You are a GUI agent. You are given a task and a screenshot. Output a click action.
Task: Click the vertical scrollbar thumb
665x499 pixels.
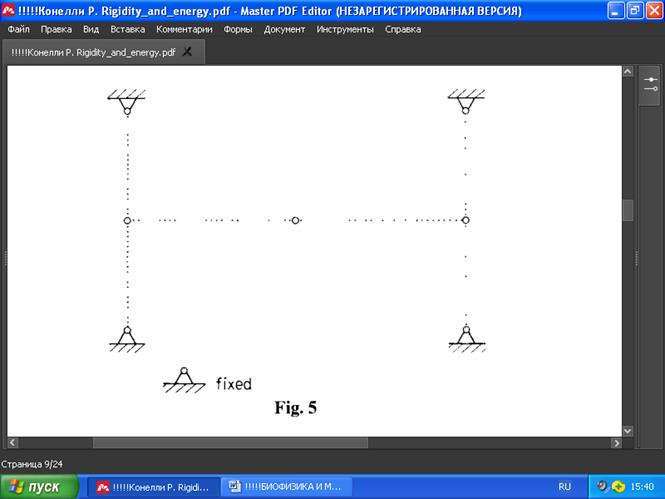coord(628,210)
